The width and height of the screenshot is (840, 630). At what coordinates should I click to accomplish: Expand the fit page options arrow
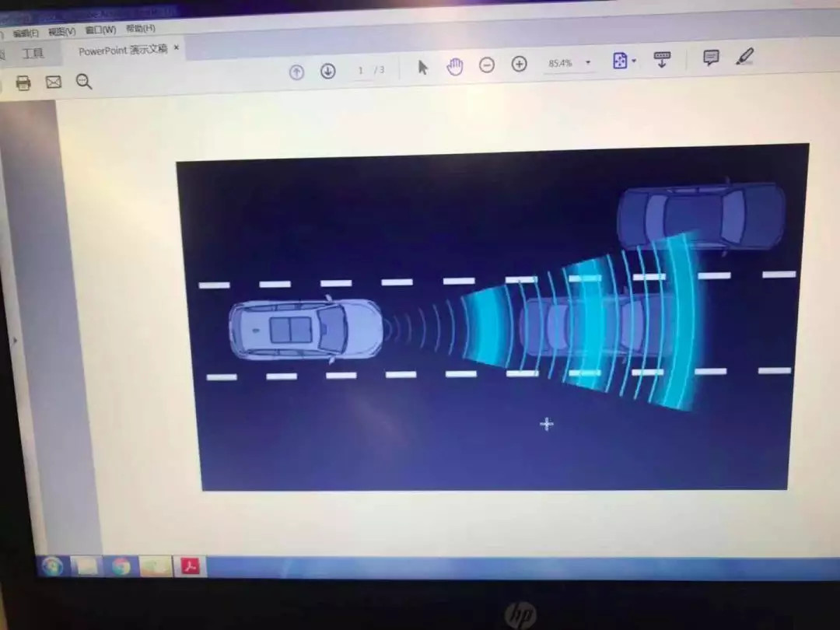pyautogui.click(x=635, y=61)
